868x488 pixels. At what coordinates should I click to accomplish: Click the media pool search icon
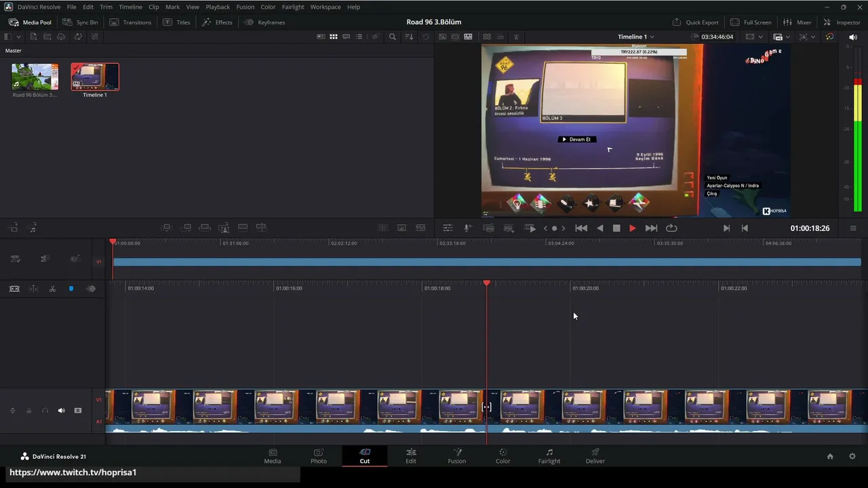(392, 37)
